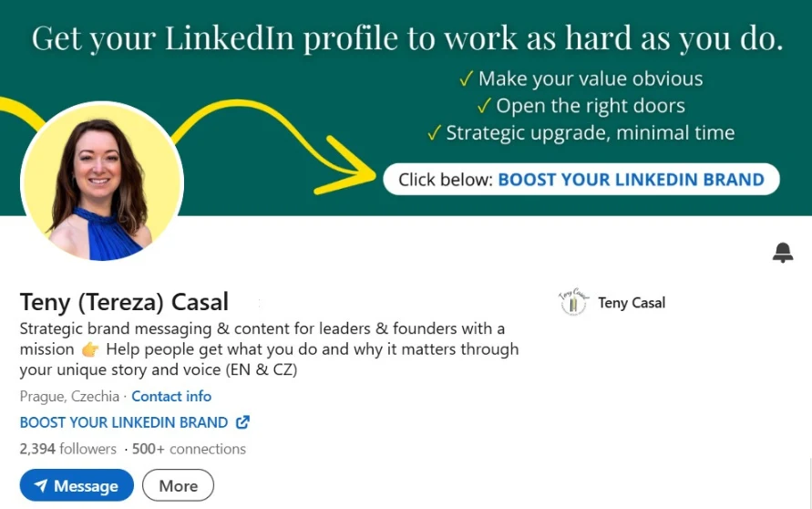Click checkmark beside "Open the right doors"
812x509 pixels.
click(483, 106)
